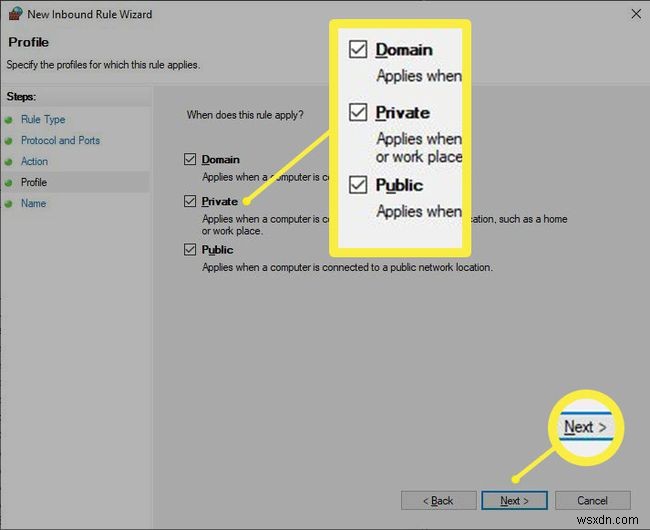Click the 'Profile' page heading
Screen dimensions: 650x530
pos(28,42)
